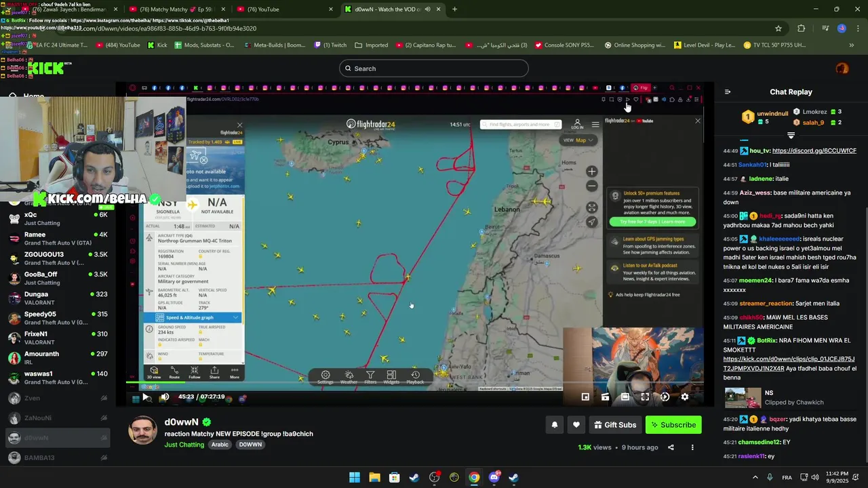Select the D0WWN tag
The image size is (868, 488).
coord(250,445)
